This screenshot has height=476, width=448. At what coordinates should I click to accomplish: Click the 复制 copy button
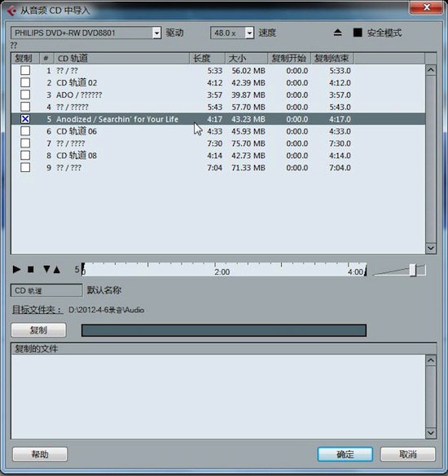click(x=38, y=330)
